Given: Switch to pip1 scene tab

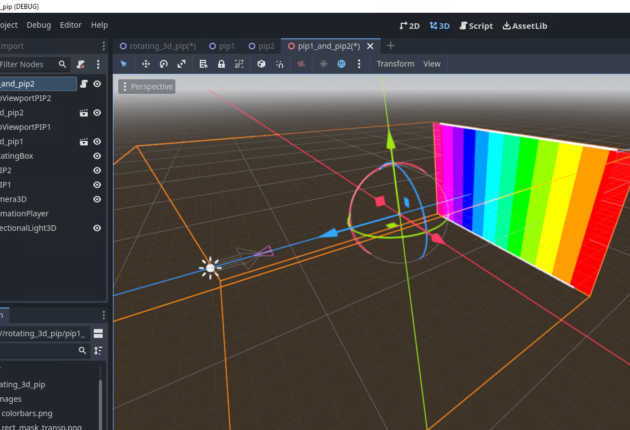Looking at the screenshot, I should [x=222, y=46].
